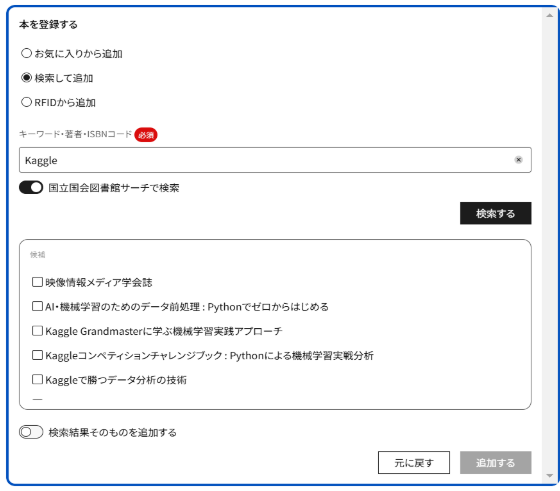Check AI・機械学習のためのデータ前処理 book
560x491 pixels.
click(x=38, y=306)
